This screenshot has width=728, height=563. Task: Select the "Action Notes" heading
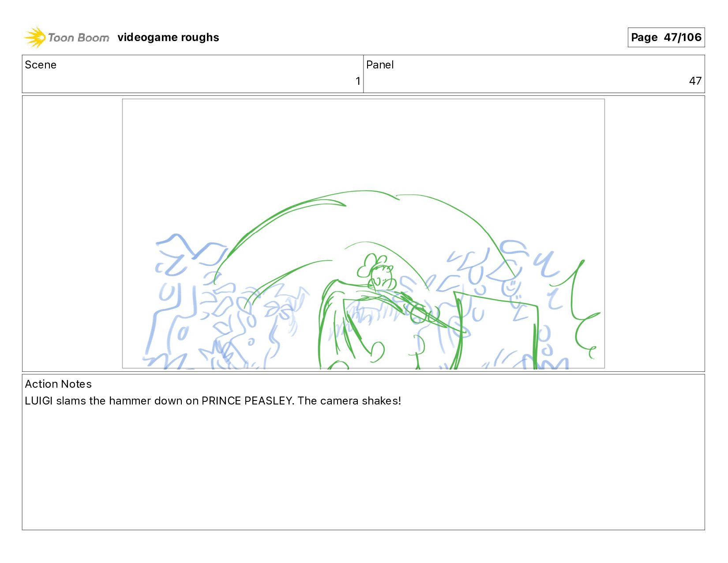(x=58, y=384)
